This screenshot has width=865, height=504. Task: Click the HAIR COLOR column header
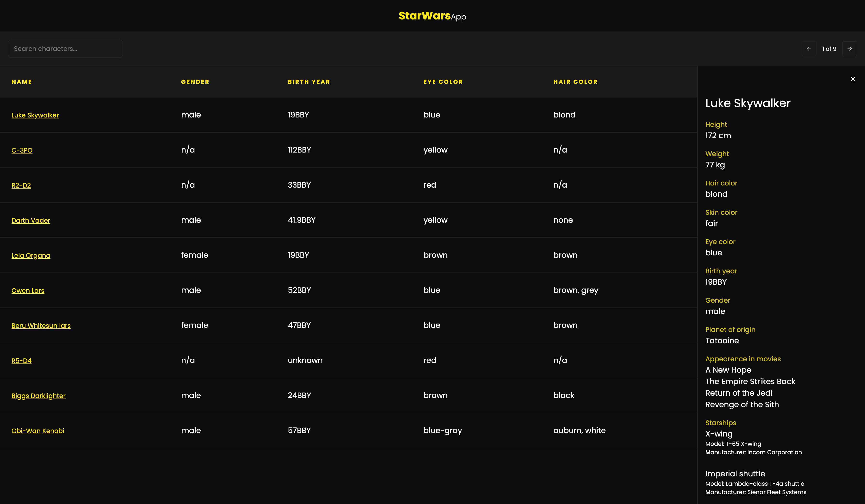[x=575, y=82]
